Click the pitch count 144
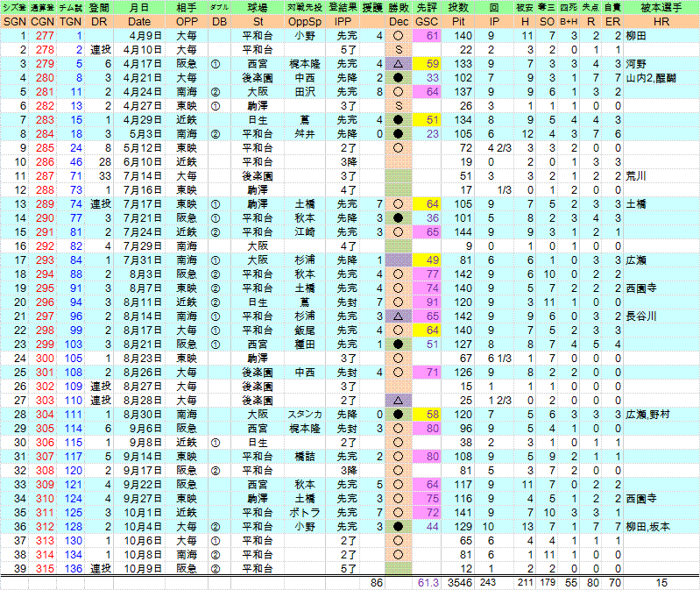 point(463,231)
